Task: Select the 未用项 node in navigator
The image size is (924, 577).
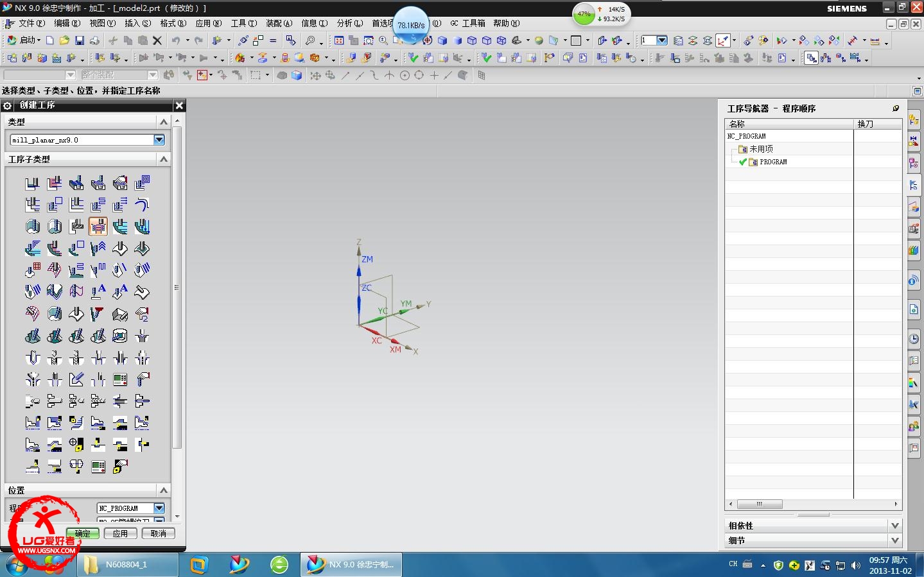Action: (761, 149)
